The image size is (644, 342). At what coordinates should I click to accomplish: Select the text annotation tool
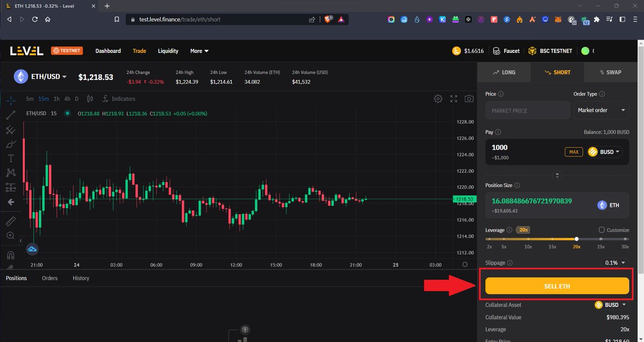11,159
